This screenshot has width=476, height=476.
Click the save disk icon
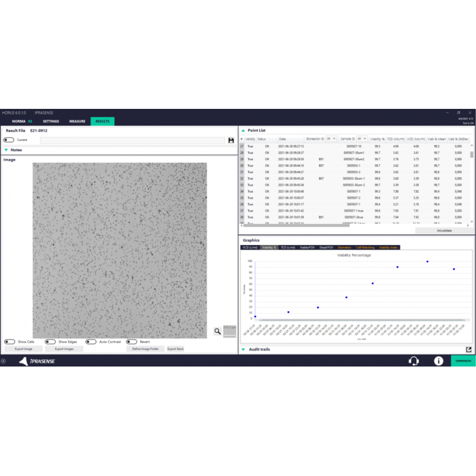(231, 140)
